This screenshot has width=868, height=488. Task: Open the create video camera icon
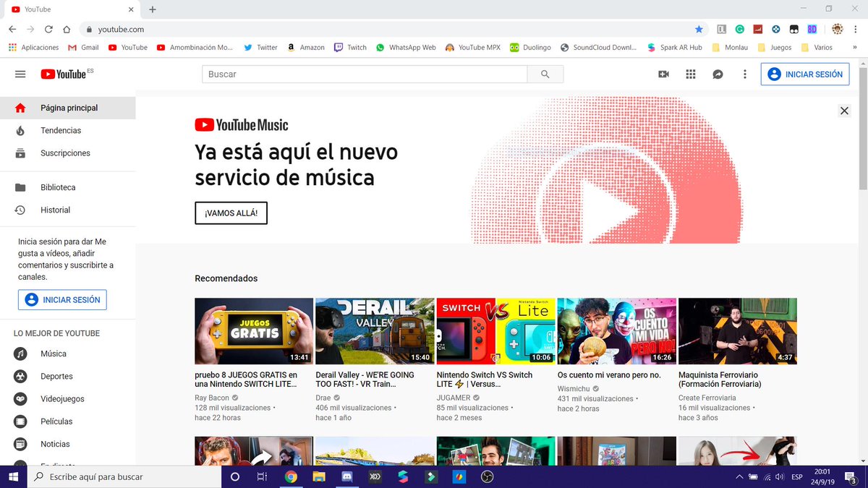pos(663,74)
